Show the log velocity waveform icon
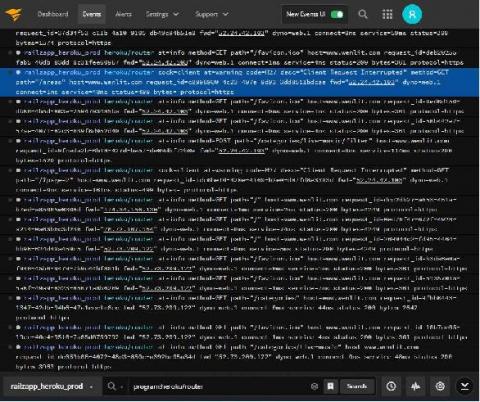This screenshot has height=402, width=480. point(415,386)
